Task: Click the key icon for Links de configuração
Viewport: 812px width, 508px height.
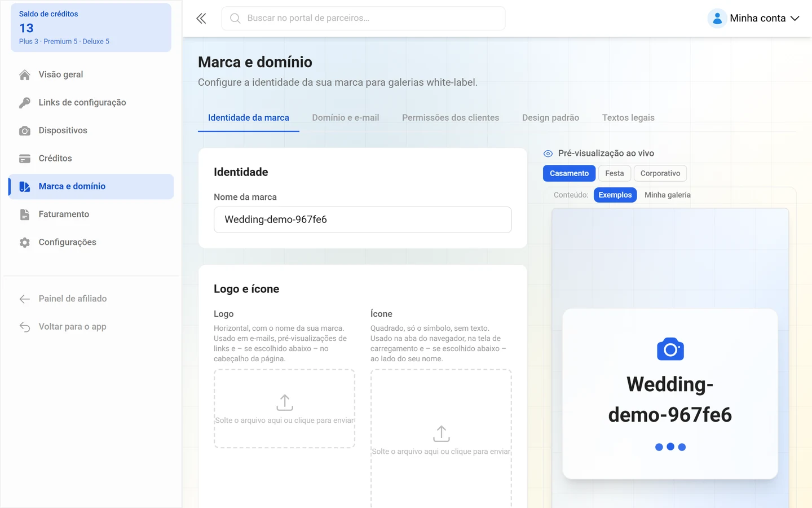Action: 25,103
